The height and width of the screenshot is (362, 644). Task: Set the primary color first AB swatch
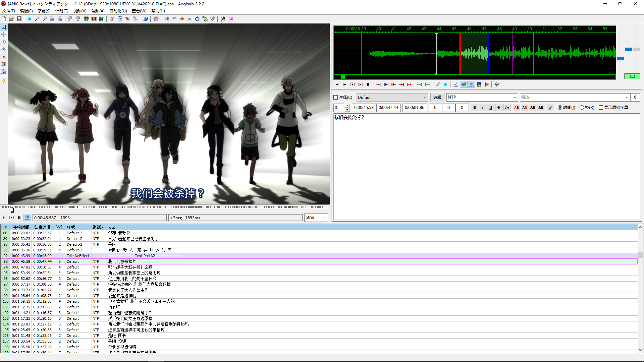517,108
